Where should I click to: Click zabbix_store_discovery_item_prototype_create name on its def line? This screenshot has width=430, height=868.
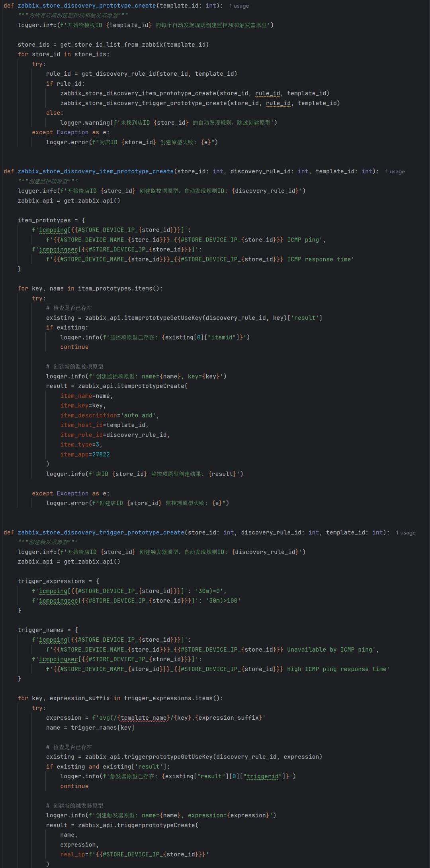tap(96, 171)
